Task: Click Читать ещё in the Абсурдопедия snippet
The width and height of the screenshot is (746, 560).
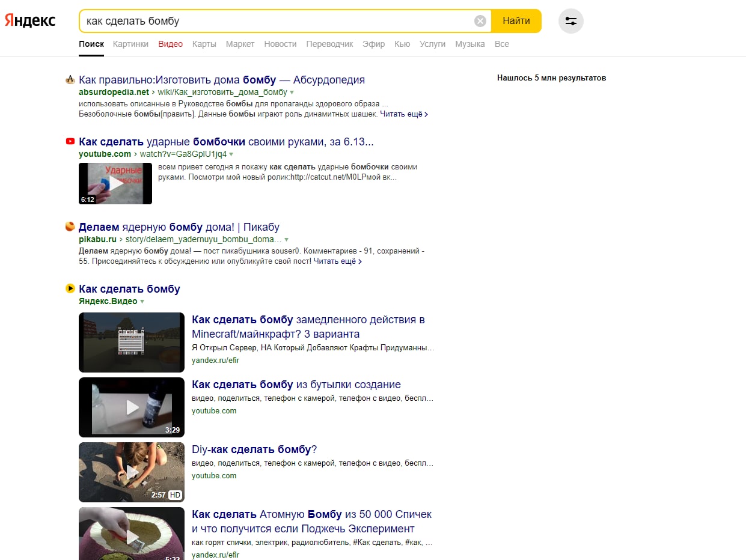Action: [404, 114]
